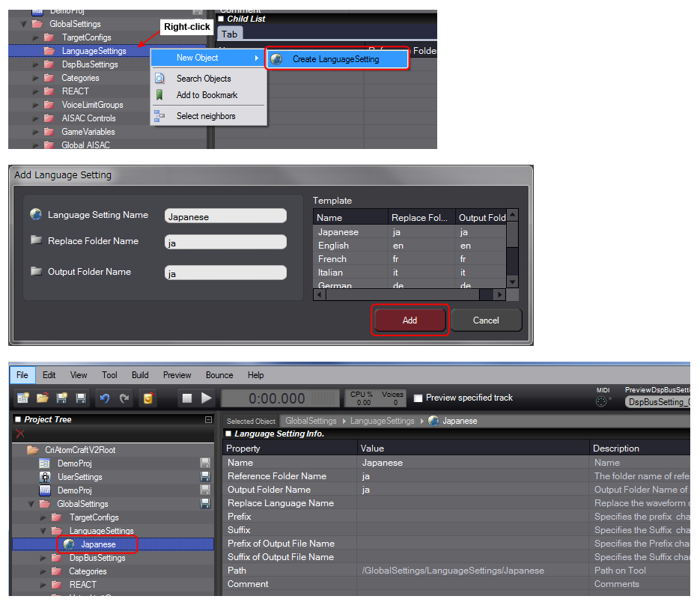Viewport: 700px width, 605px height.
Task: Click the Reference Folder Name property row
Action: click(x=456, y=476)
